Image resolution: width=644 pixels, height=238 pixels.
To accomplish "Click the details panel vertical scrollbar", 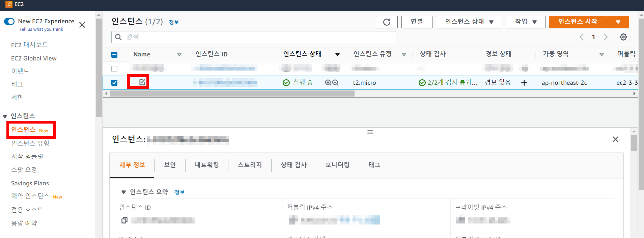I will (x=634, y=143).
